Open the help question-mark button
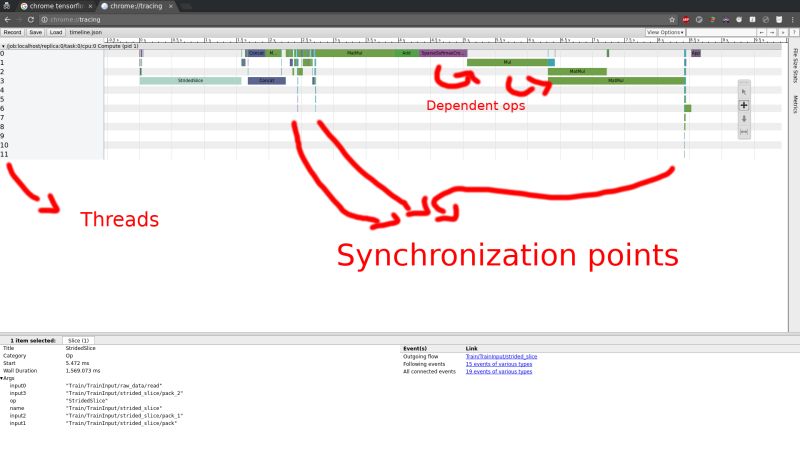 tap(794, 32)
